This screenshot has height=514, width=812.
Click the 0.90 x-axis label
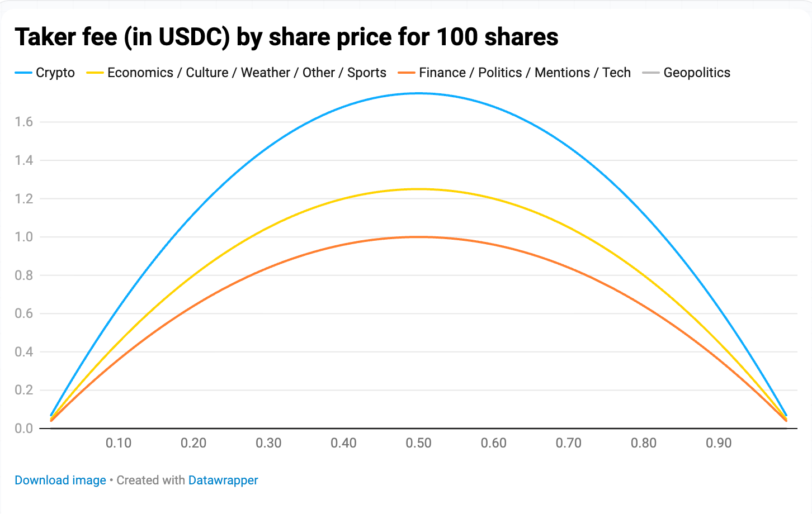[x=719, y=444]
